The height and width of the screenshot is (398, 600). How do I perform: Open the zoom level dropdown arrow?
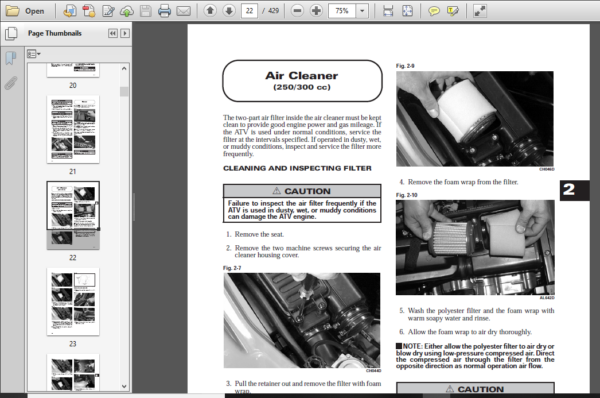tap(362, 11)
